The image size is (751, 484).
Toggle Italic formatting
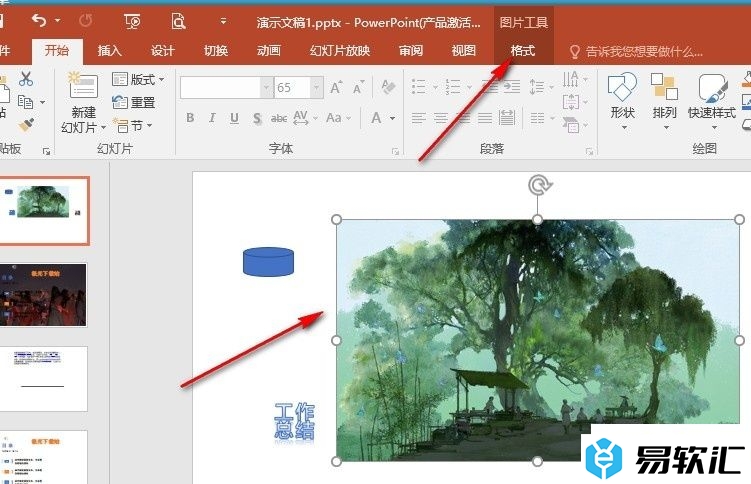(212, 118)
